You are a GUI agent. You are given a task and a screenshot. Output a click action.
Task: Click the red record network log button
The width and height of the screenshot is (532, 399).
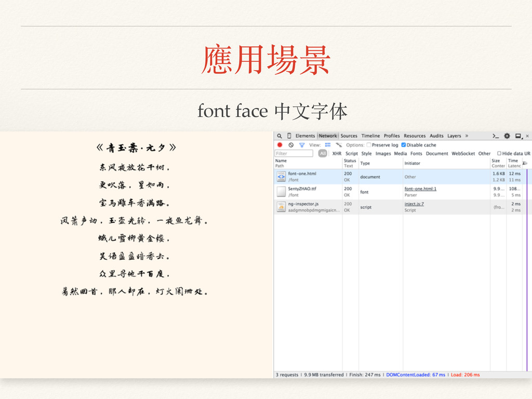280,145
